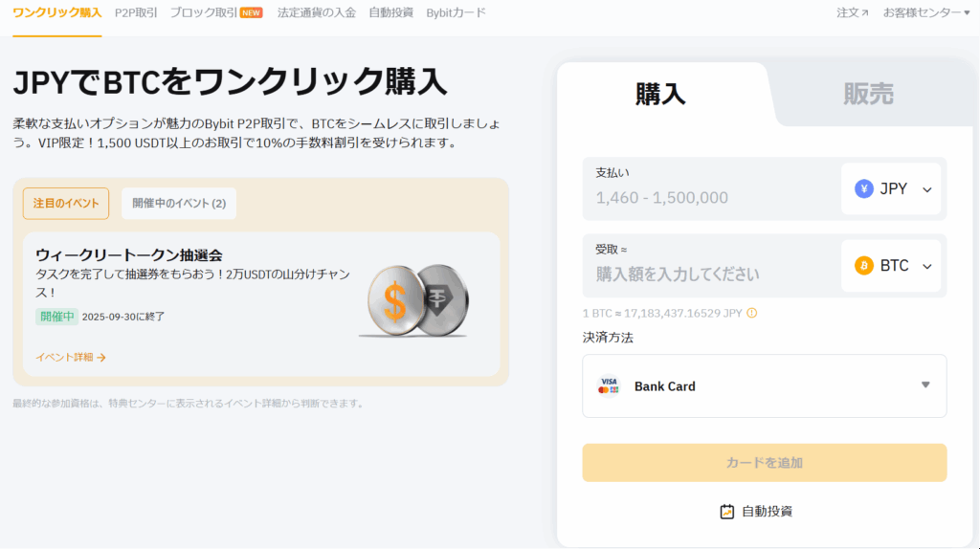Click the 受取 amount input field
The height and width of the screenshot is (549, 980).
(708, 274)
